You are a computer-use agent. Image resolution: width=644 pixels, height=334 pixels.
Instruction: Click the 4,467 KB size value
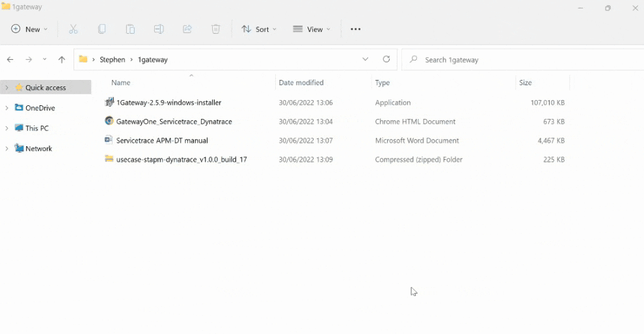pos(551,140)
